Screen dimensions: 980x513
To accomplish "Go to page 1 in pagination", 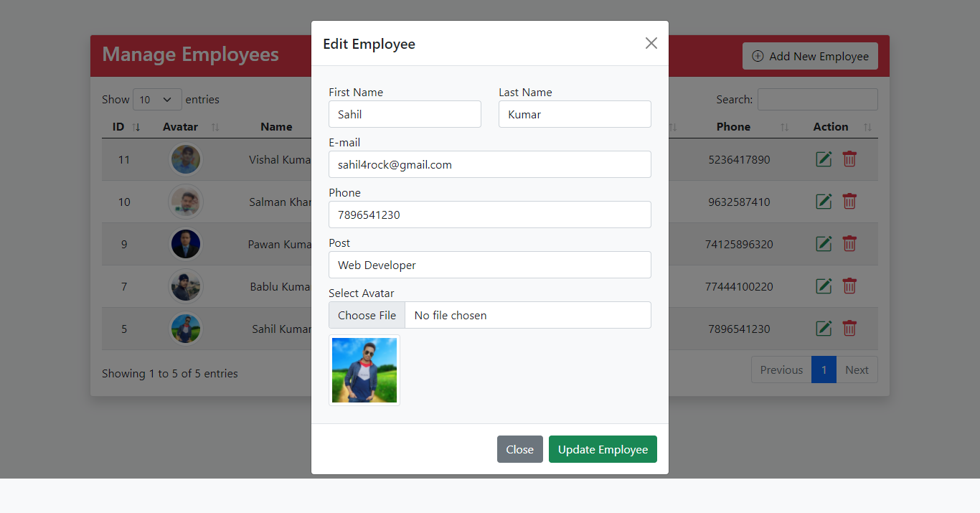I will 824,370.
